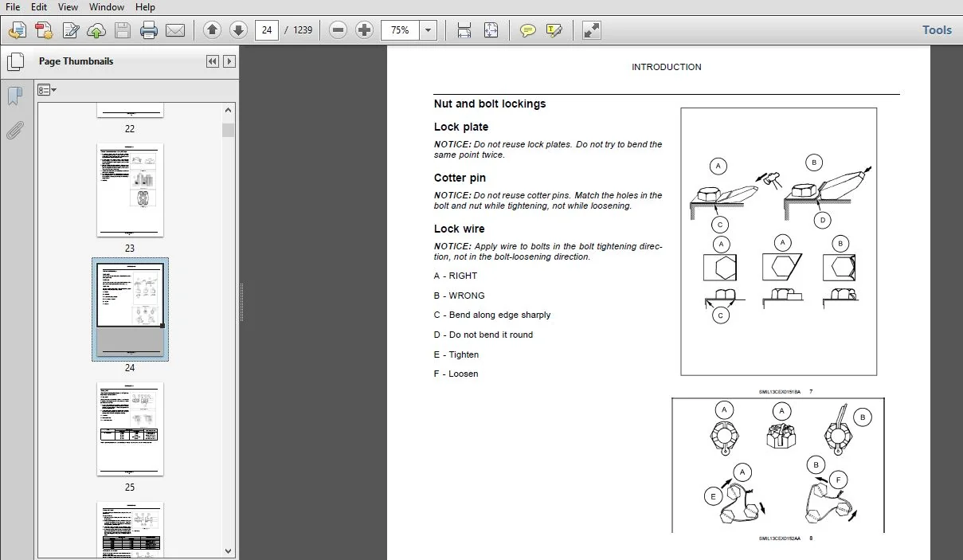Image resolution: width=963 pixels, height=560 pixels.
Task: Click 'D - Do not bend it round' text
Action: pyautogui.click(x=483, y=335)
